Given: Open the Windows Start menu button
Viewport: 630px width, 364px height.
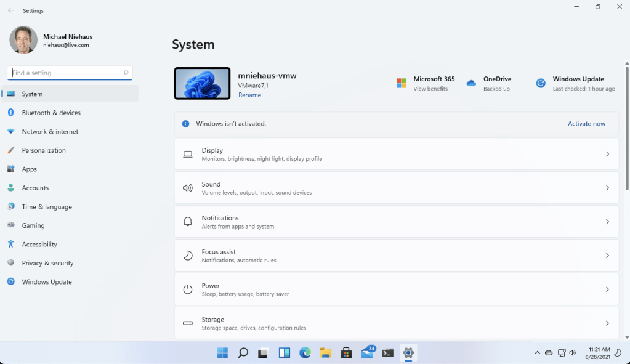Looking at the screenshot, I should (222, 353).
